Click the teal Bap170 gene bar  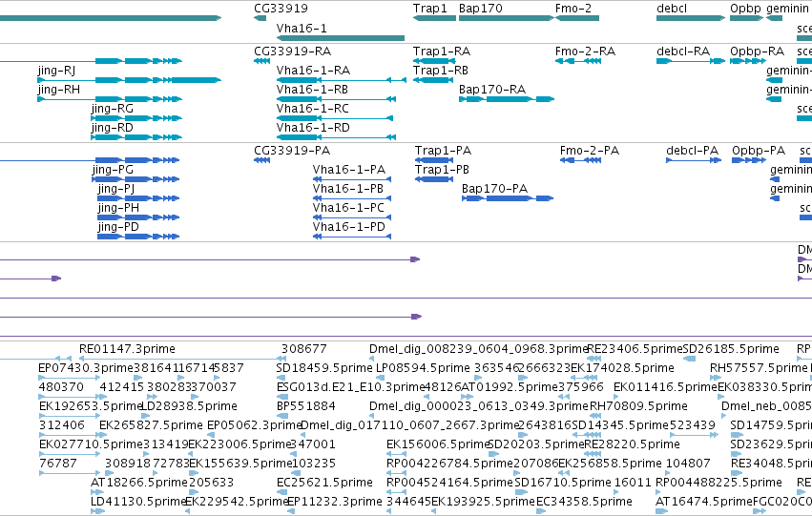(507, 18)
